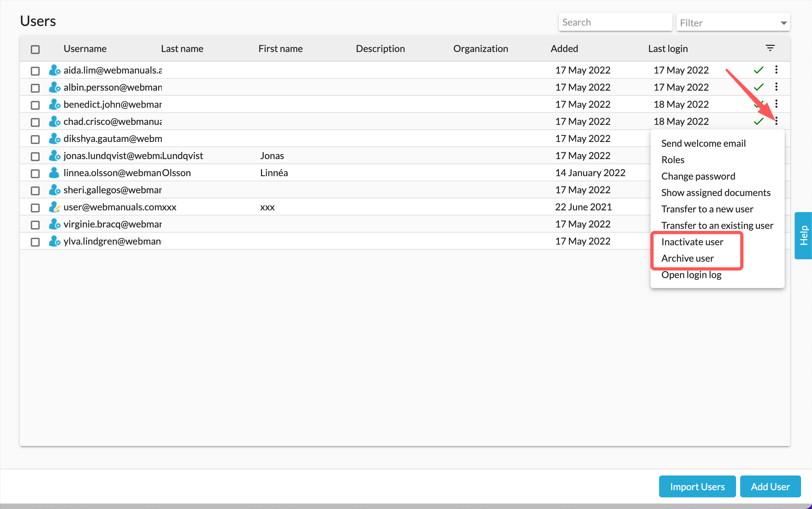The image size is (812, 509).
Task: Select Send welcome email from menu
Action: [x=703, y=143]
